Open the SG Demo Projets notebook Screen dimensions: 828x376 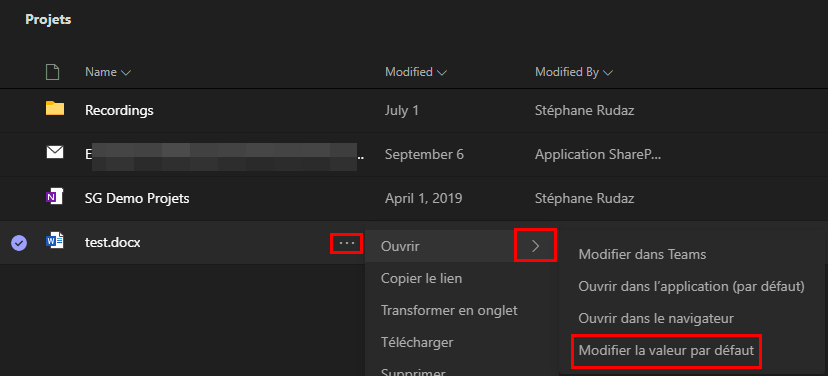pos(137,199)
